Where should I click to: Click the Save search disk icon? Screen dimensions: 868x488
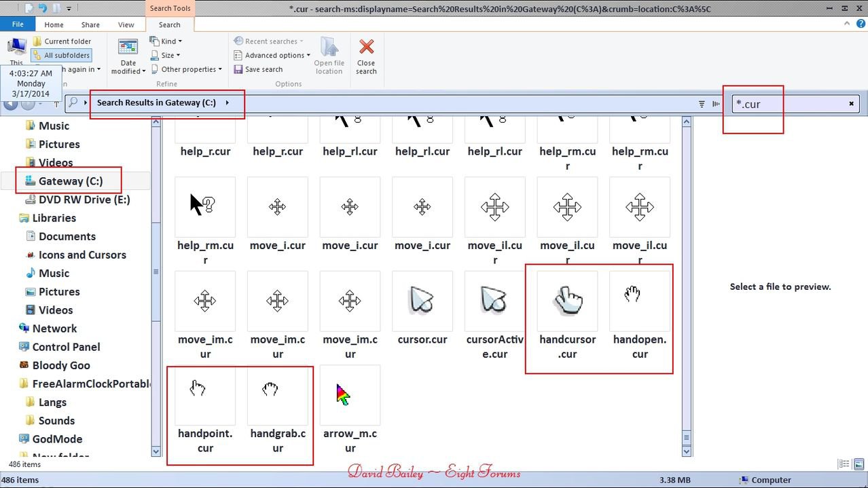pyautogui.click(x=238, y=69)
